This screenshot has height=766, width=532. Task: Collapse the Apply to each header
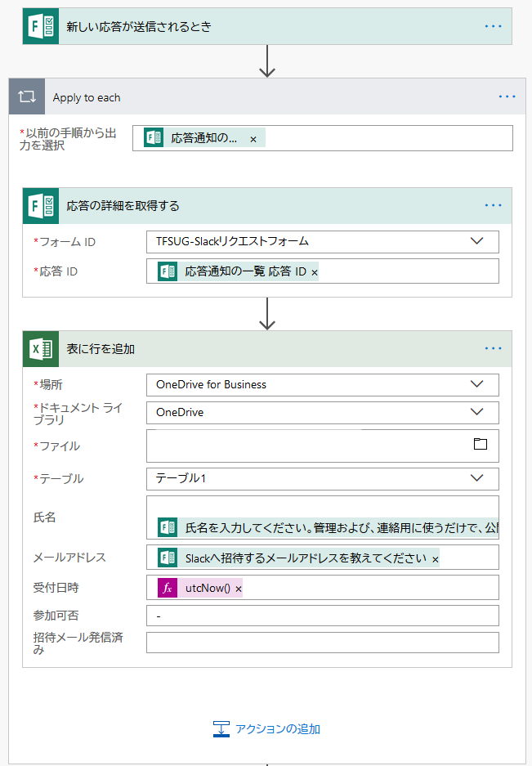267,96
